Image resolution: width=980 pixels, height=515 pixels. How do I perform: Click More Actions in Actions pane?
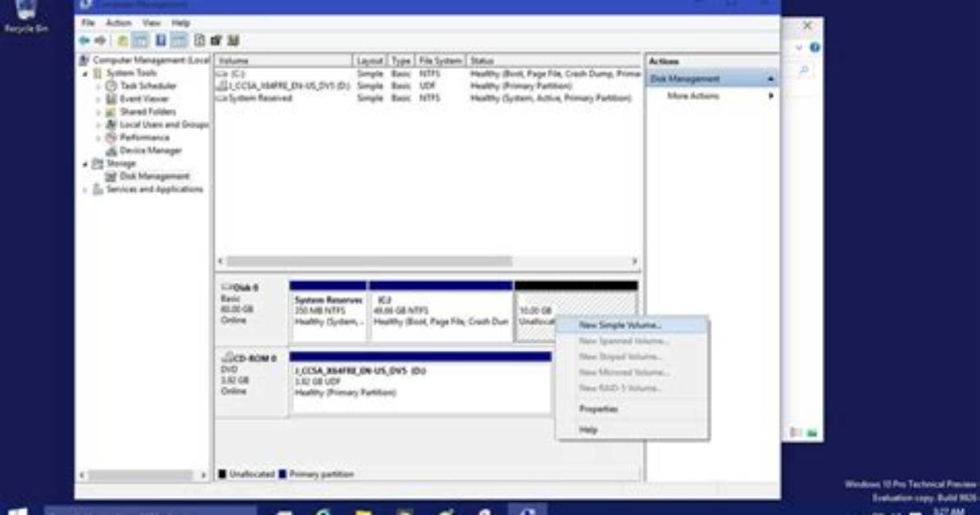693,96
